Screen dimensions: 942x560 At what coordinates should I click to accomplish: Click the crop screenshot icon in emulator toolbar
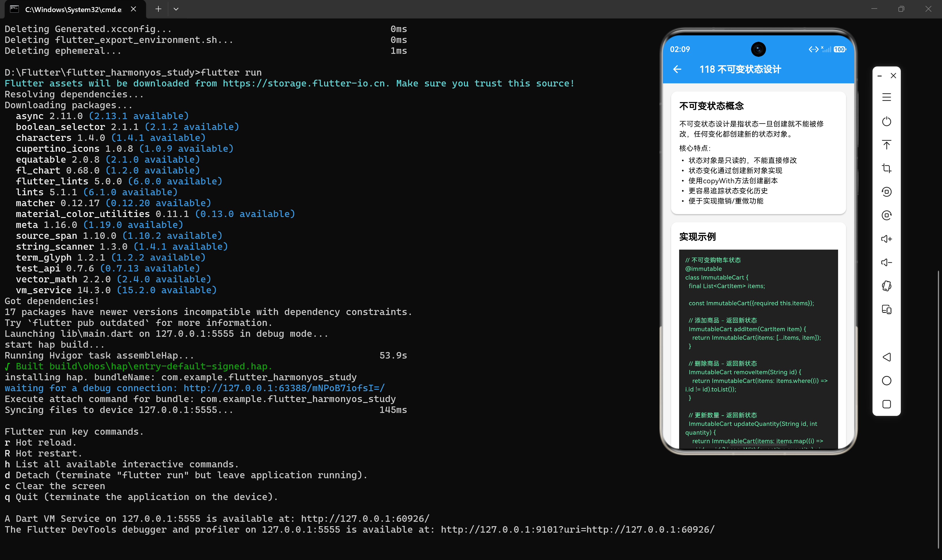(886, 168)
